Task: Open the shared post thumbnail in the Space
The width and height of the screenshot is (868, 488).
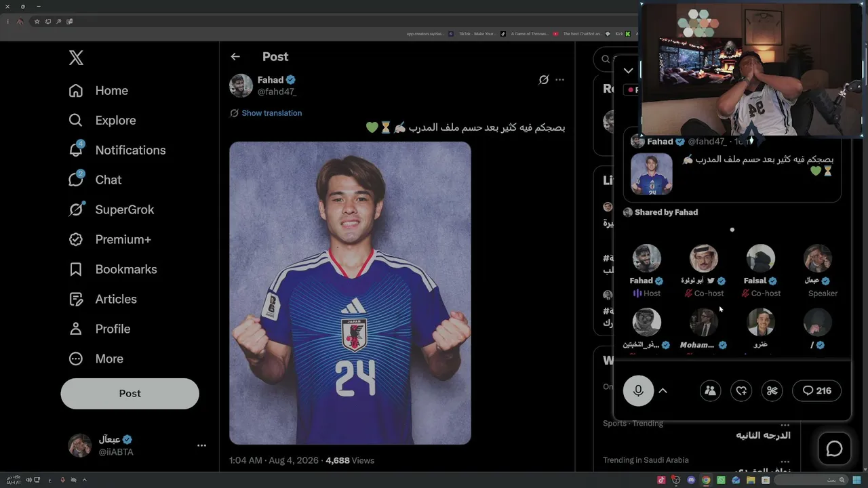Action: (652, 174)
